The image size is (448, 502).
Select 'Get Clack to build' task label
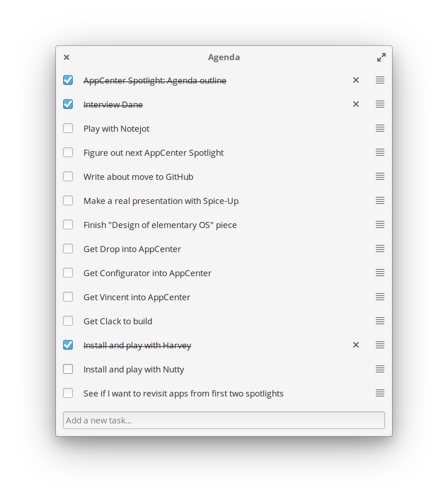pyautogui.click(x=118, y=321)
